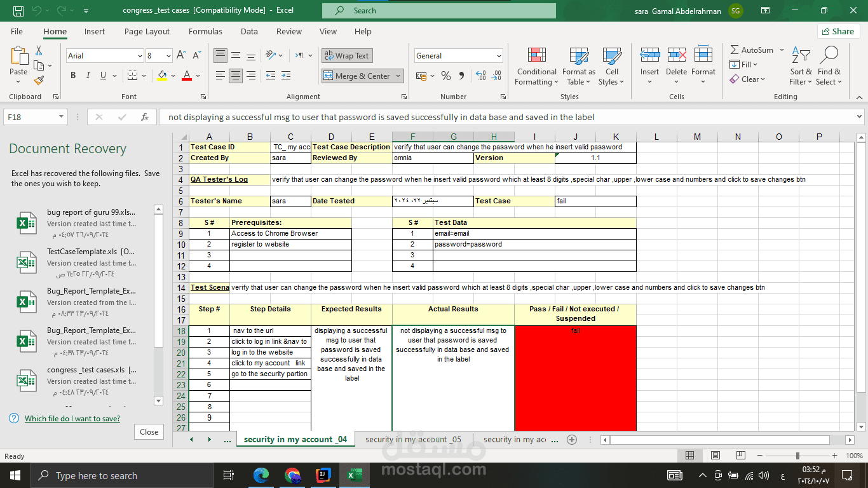Click the Accounting Number Format icon
868x488 pixels.
(421, 76)
